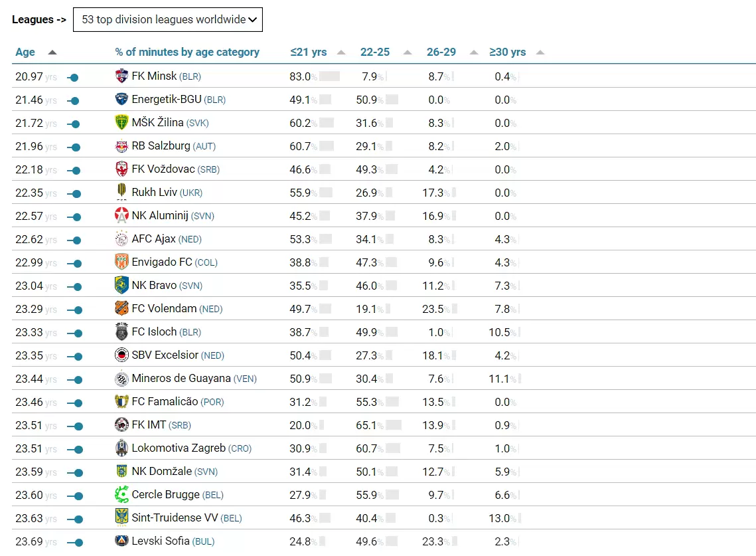Sort by 26-29 column arrow
Viewport: 756px width, 556px height.
coord(473,52)
